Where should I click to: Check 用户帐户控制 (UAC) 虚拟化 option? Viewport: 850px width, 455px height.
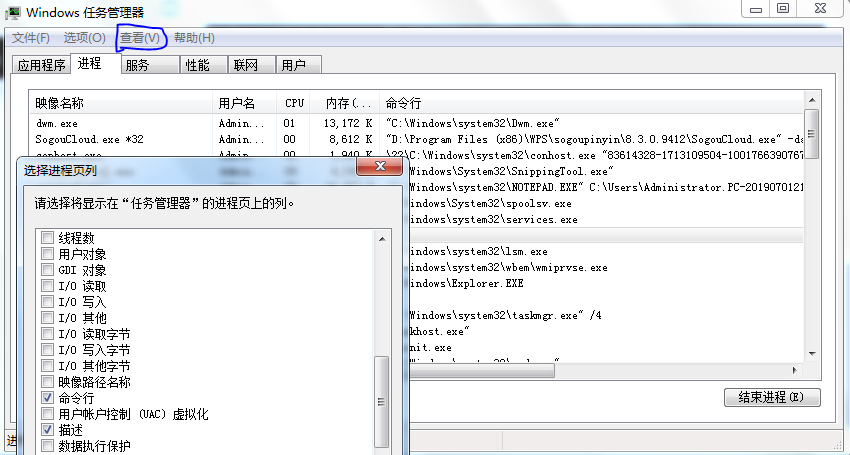[48, 413]
